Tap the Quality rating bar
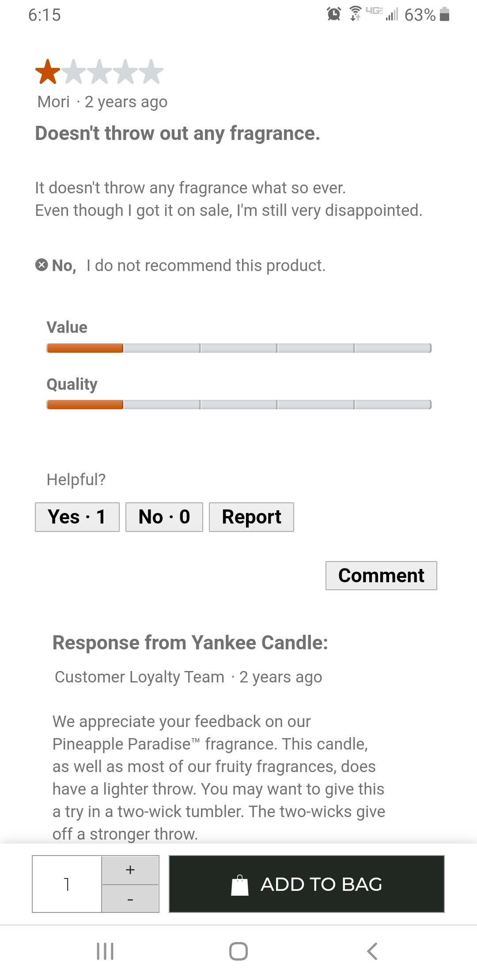 pos(238,405)
